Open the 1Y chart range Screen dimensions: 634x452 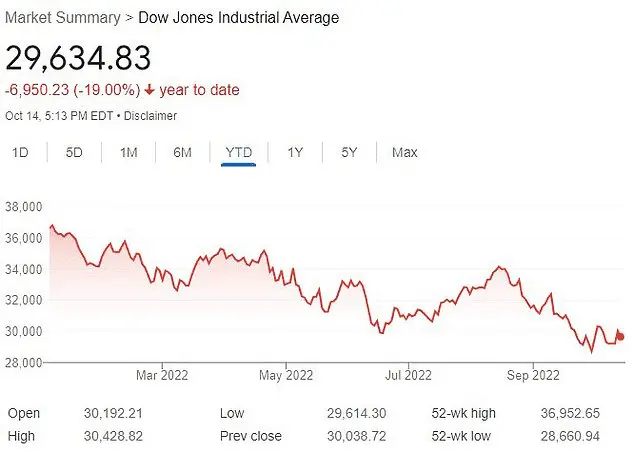click(295, 153)
